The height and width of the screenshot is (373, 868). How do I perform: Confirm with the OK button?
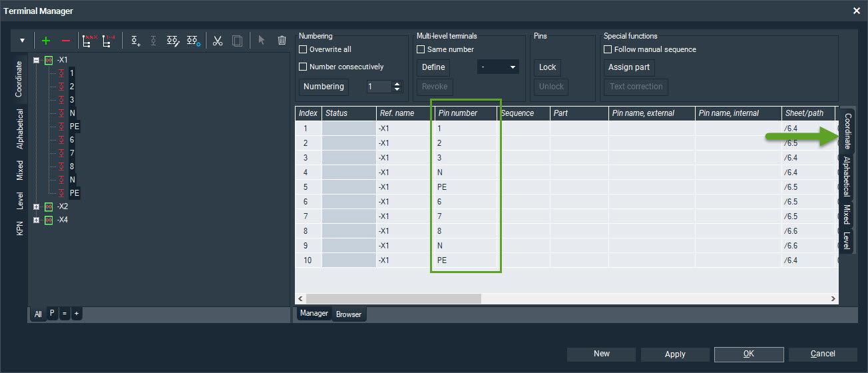pos(749,354)
